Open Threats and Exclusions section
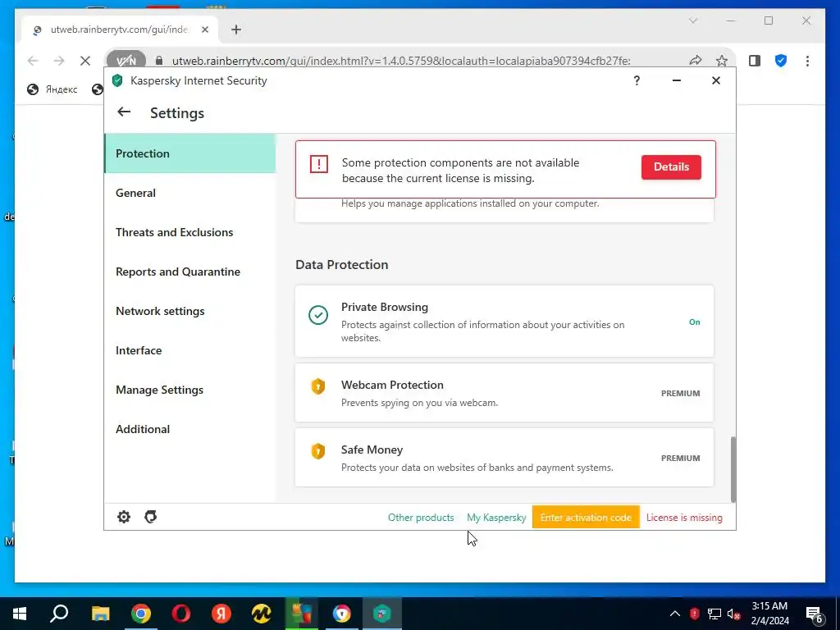The width and height of the screenshot is (840, 630). [x=189, y=232]
